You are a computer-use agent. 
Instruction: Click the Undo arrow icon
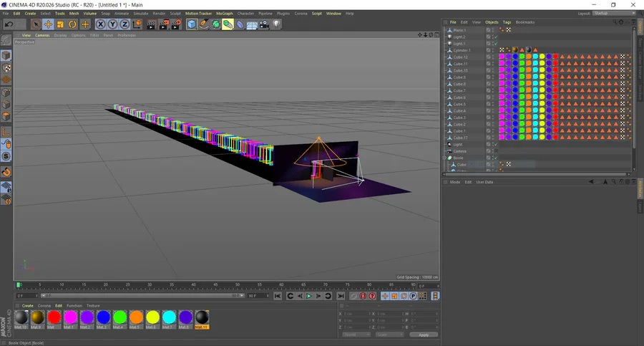[9, 24]
